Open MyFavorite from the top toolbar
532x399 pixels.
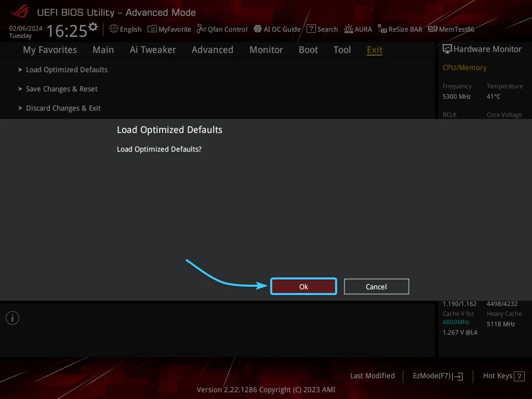[x=152, y=29]
